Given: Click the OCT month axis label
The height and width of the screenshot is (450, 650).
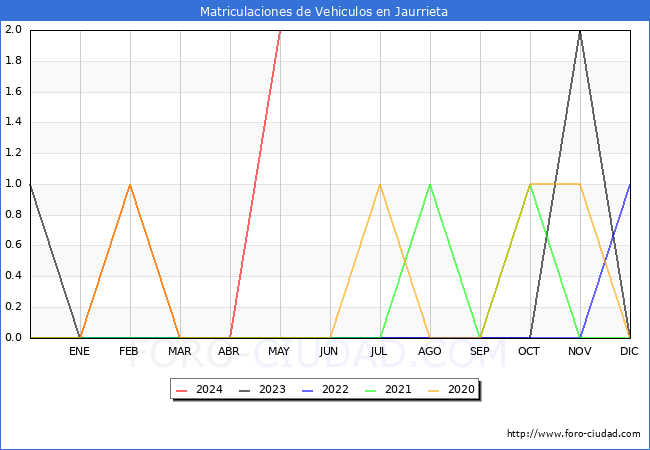Looking at the screenshot, I should click(529, 351).
